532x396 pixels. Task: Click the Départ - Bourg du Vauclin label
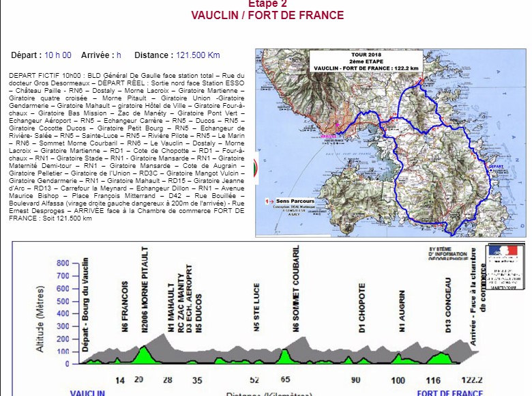tap(85, 305)
